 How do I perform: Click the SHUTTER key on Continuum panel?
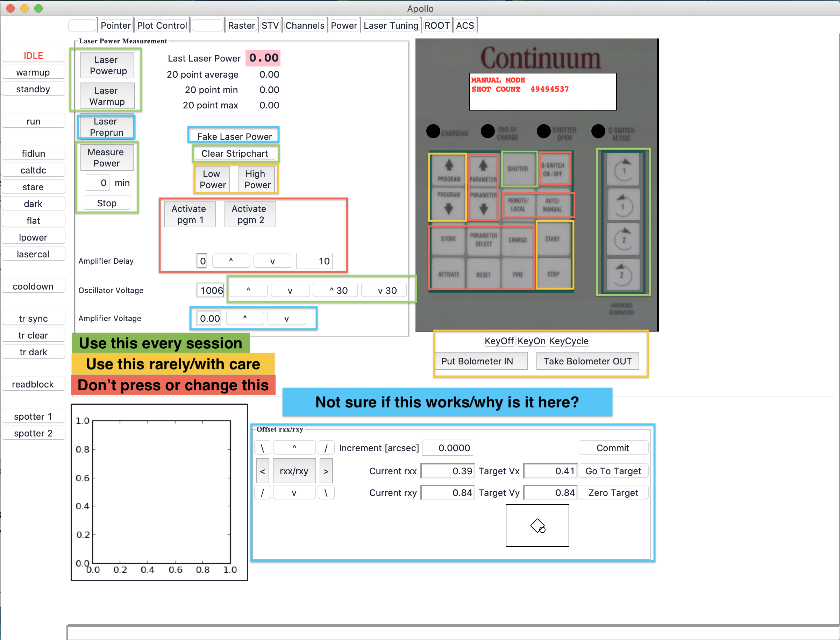click(x=518, y=169)
